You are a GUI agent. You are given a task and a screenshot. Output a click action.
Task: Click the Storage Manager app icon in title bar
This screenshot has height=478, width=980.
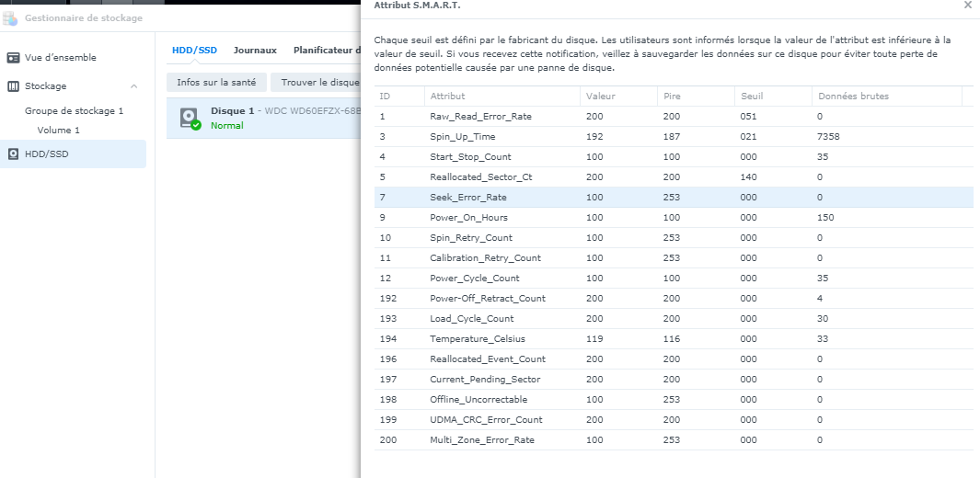11,18
